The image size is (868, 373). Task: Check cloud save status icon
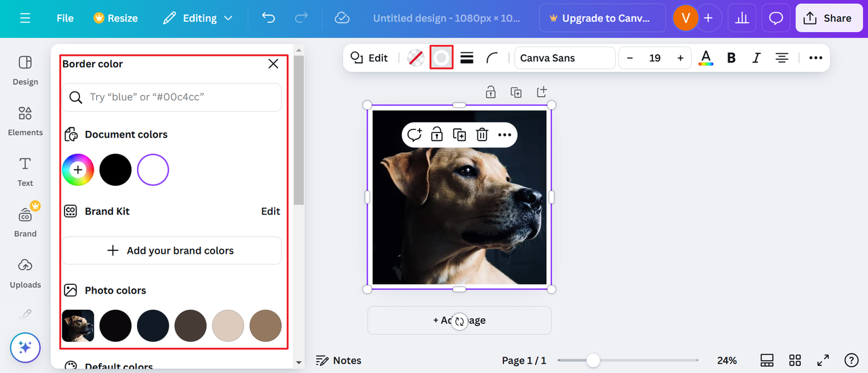342,18
